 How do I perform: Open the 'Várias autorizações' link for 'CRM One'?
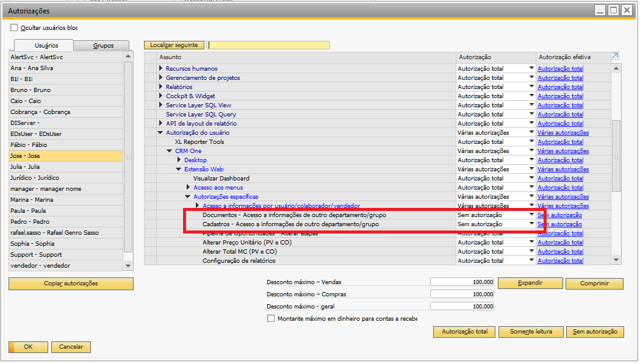coord(563,151)
